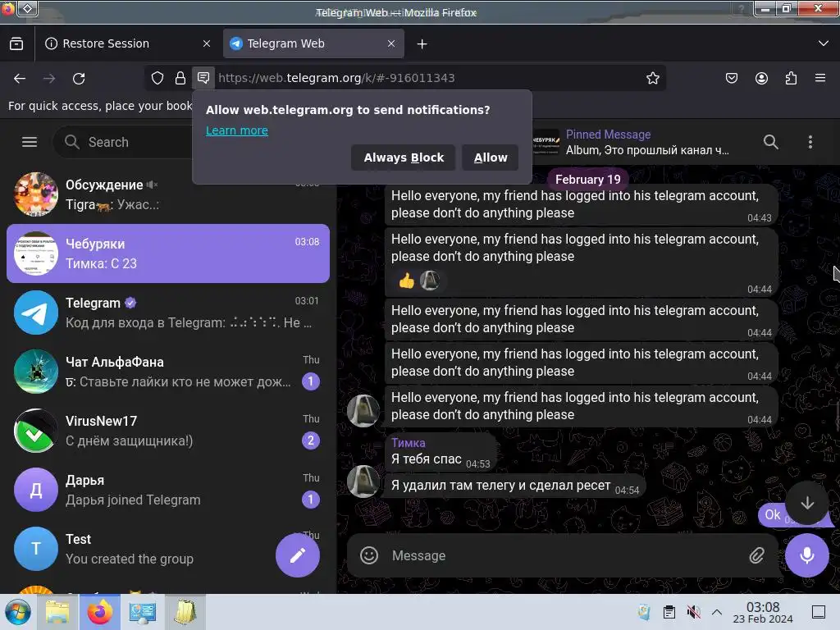Switch to Restore Session tab
Viewport: 840px width, 630px height.
tap(127, 43)
